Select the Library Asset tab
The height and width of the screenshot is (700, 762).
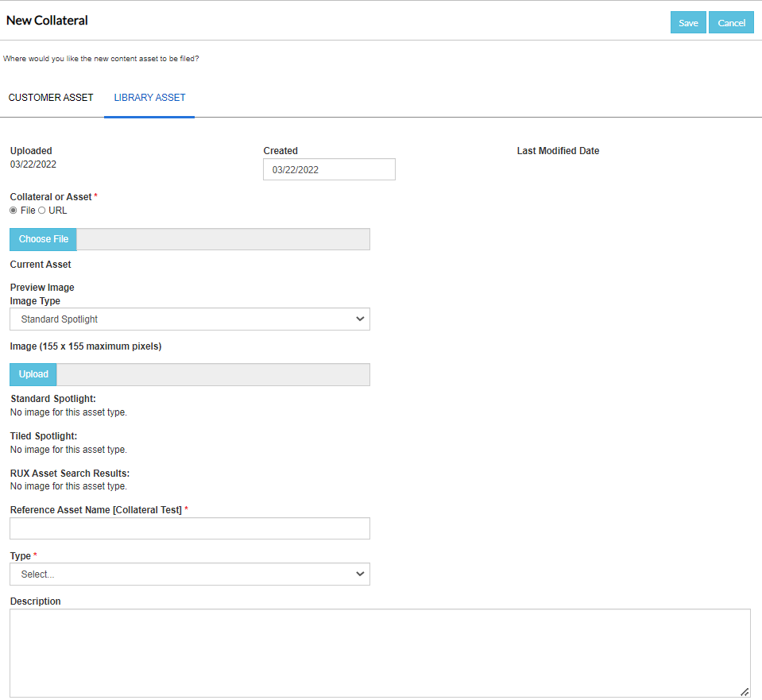[x=149, y=98]
